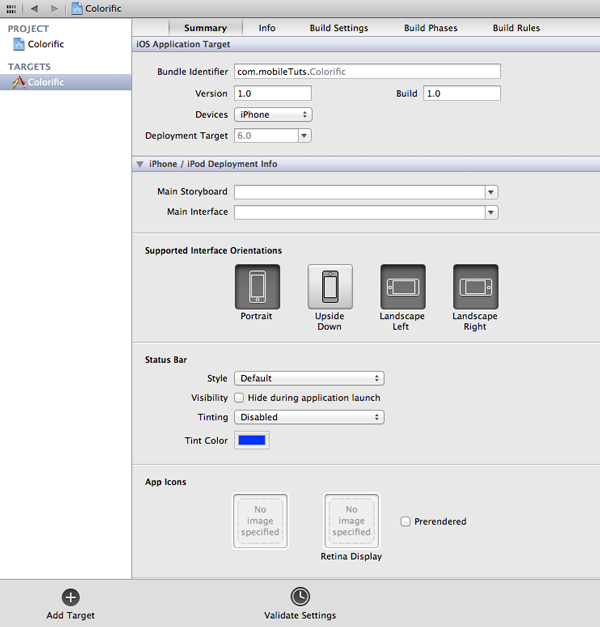This screenshot has height=627, width=600.
Task: Open the Devices popup set to iPhone
Action: point(273,115)
